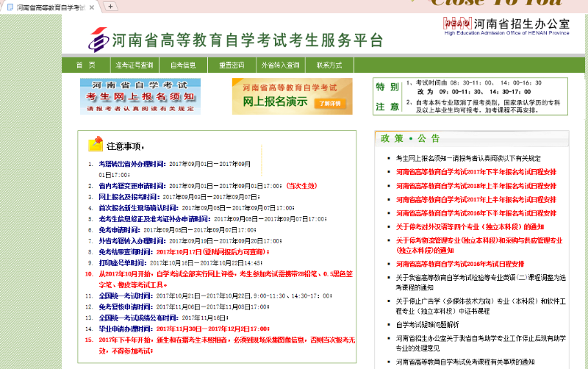Open the 考生网上报名须知 banner
The image size is (588, 369).
(x=140, y=96)
